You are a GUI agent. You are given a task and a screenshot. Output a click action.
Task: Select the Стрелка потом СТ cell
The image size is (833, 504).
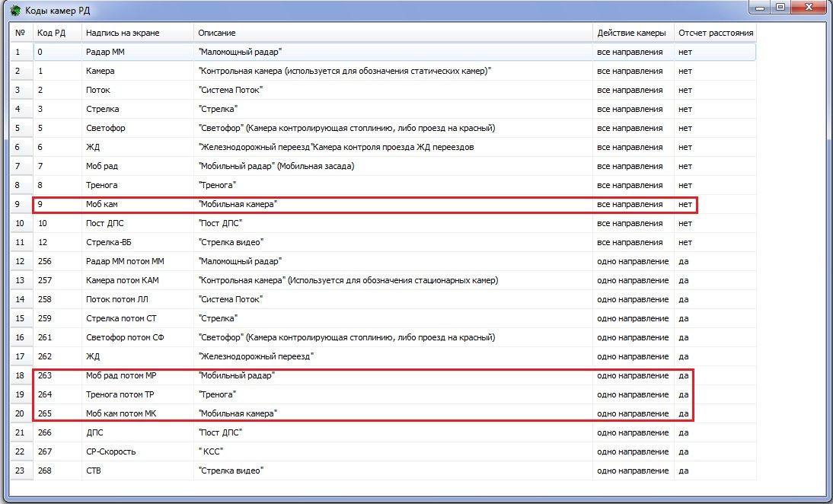pos(138,319)
